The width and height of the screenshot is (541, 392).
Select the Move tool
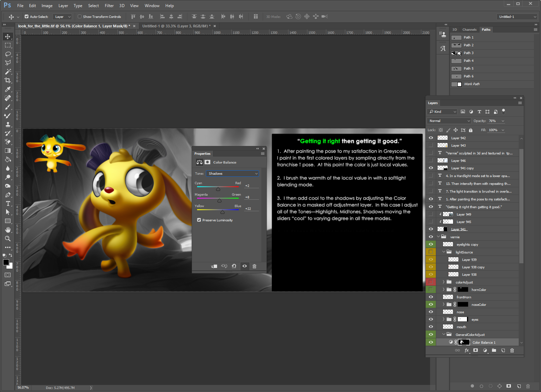(x=8, y=36)
